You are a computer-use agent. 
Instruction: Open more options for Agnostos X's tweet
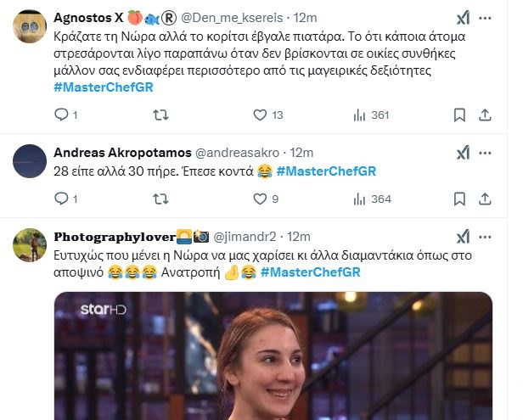[x=485, y=18]
